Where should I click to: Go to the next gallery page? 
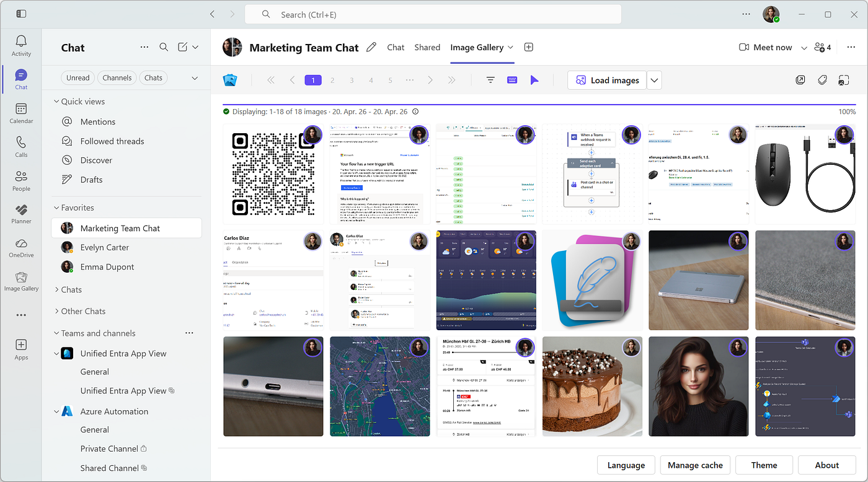(x=430, y=80)
